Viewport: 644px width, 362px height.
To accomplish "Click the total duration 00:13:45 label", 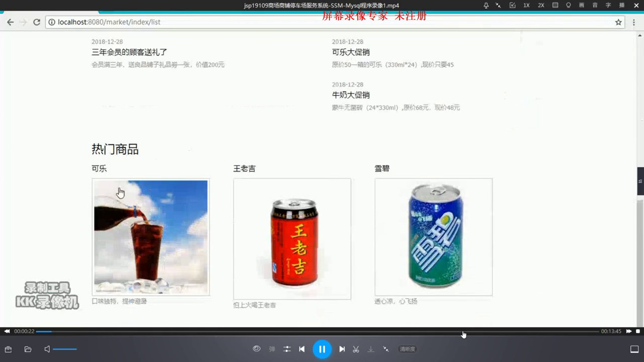I will point(611,331).
